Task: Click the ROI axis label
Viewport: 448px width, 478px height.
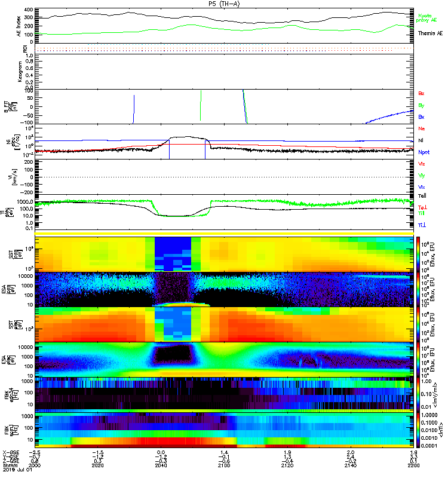Action: click(x=25, y=49)
